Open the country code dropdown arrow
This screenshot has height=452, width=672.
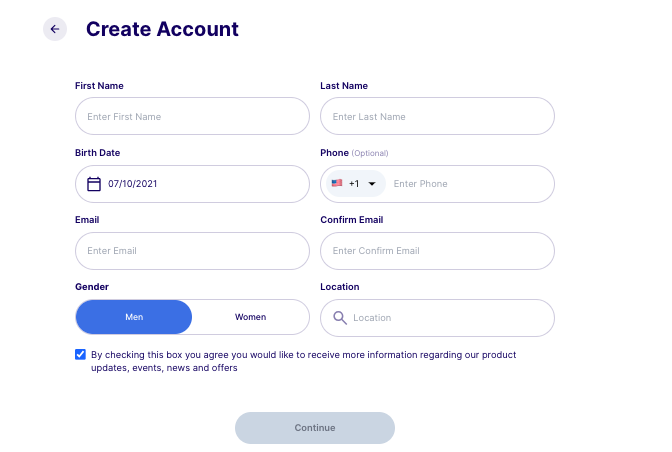point(372,184)
